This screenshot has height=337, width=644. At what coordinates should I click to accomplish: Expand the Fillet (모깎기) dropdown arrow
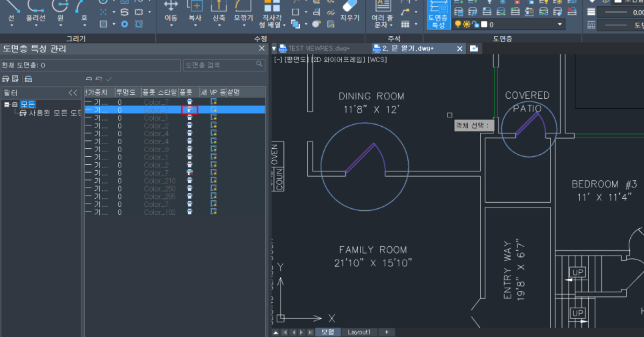(x=243, y=26)
